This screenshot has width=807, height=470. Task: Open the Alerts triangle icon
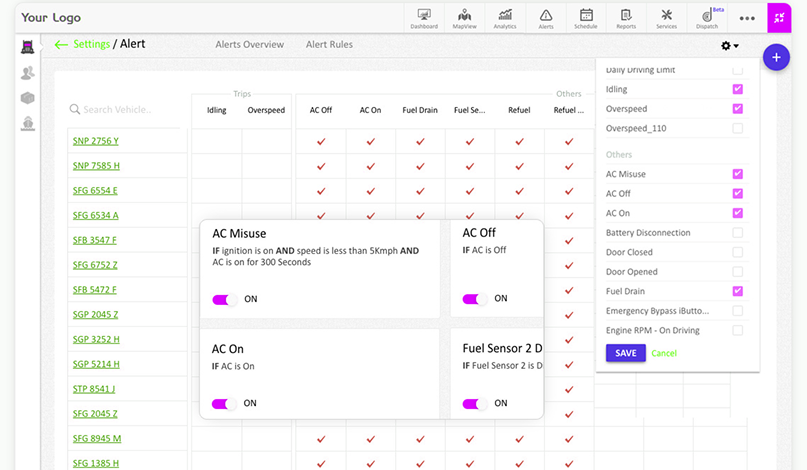pos(546,18)
